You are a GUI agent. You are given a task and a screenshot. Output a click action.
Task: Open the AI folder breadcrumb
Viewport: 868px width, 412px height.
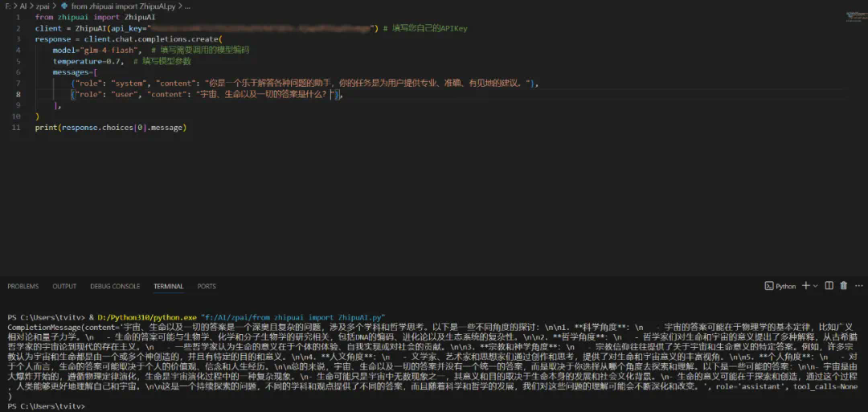tap(23, 5)
